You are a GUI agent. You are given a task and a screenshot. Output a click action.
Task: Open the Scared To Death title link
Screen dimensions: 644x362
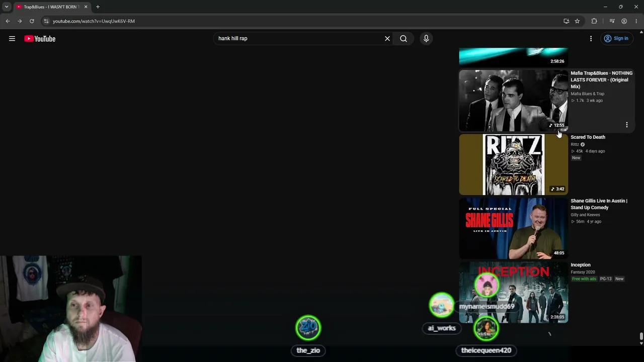click(x=588, y=137)
